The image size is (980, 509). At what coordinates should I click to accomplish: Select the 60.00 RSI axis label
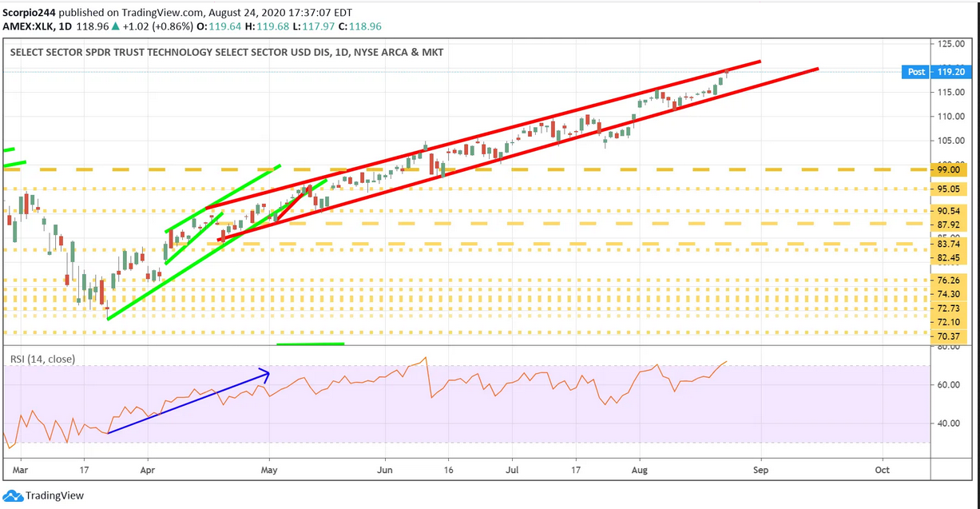950,385
